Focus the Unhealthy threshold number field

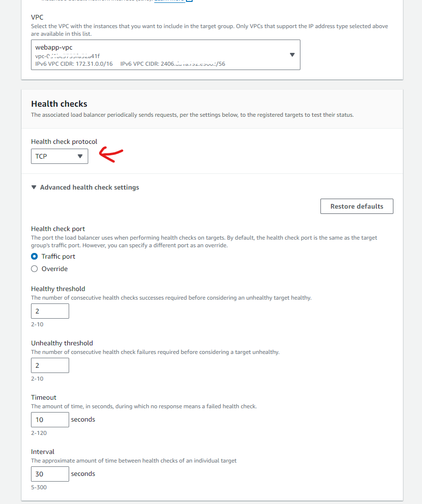(50, 365)
